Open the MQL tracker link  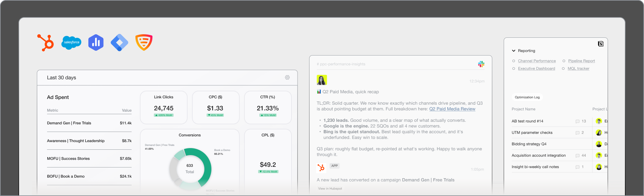[x=579, y=69]
